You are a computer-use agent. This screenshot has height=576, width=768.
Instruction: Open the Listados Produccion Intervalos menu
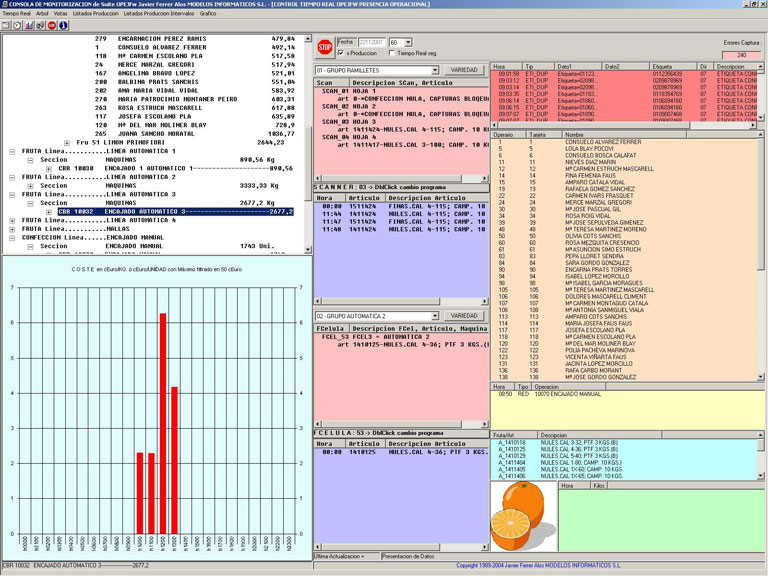tap(159, 14)
